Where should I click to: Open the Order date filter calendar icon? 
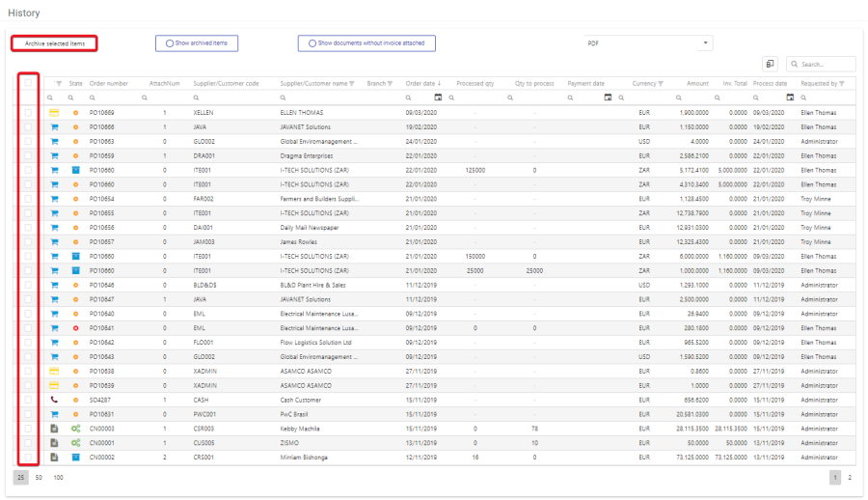click(438, 97)
